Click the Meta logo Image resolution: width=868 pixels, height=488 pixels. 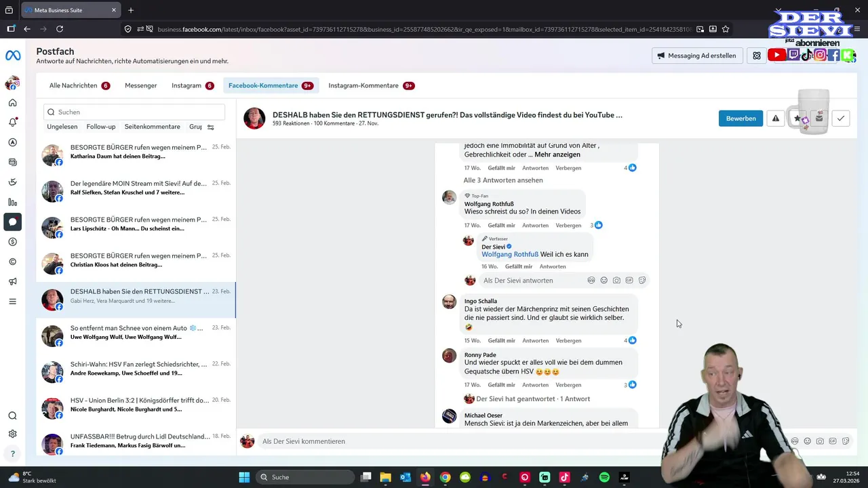click(13, 56)
